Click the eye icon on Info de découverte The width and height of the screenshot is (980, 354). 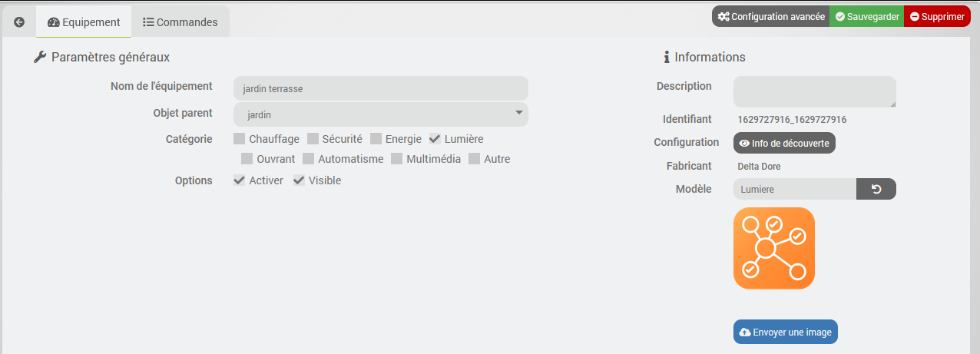[x=744, y=143]
